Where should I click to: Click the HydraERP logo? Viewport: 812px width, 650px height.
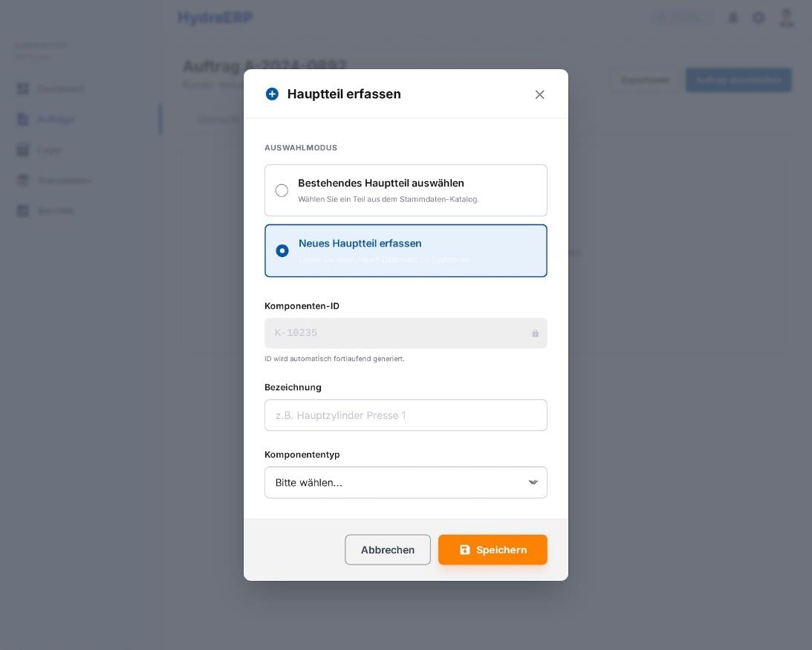coord(215,18)
